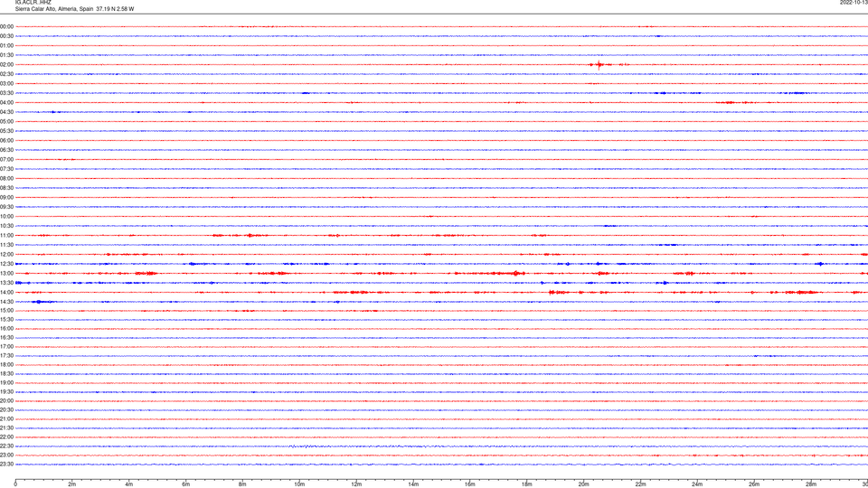Click the 03:00 time label
This screenshot has width=868, height=488.
(6, 83)
